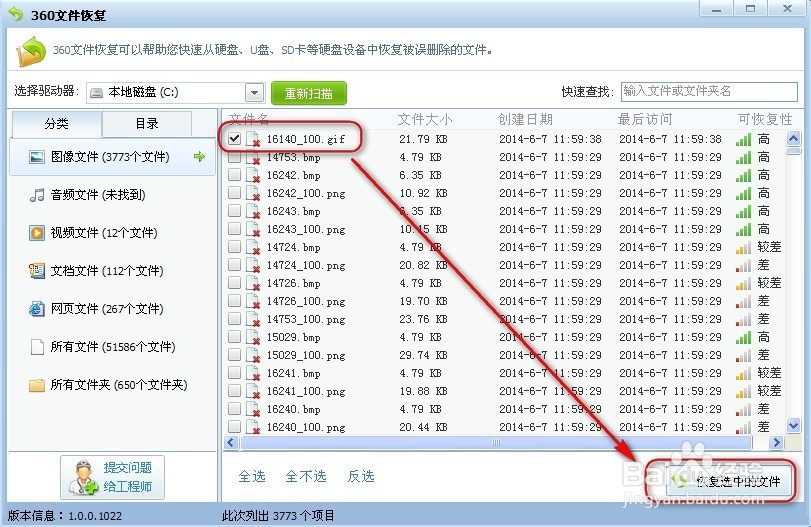Click recoverability bars icon for 14724.bmp
This screenshot has width=811, height=527.
click(x=743, y=248)
